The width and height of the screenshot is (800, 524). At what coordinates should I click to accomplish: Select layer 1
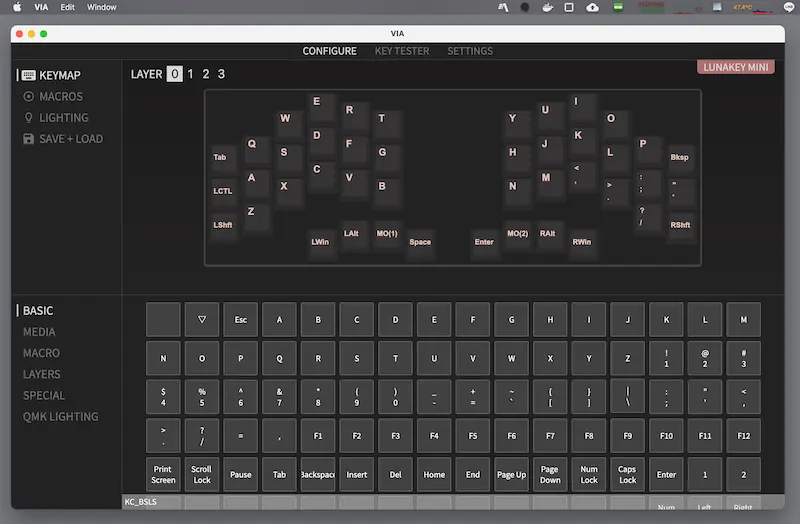[x=190, y=74]
